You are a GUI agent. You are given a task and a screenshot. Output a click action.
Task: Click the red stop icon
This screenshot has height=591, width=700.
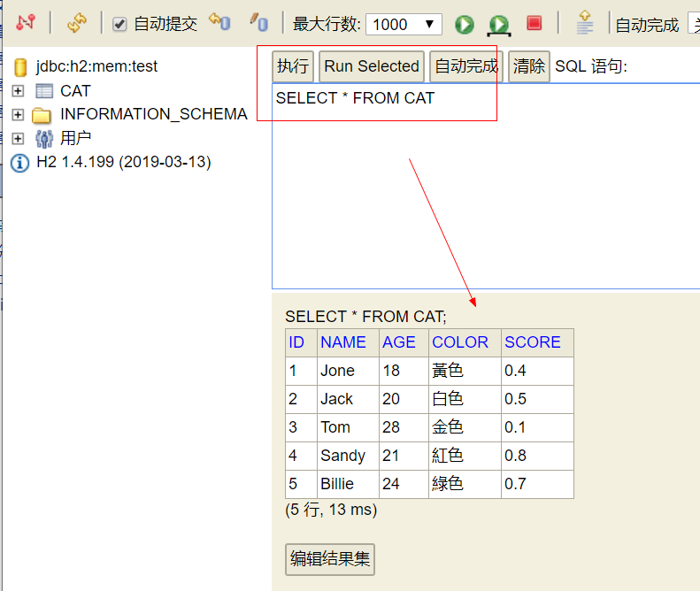(534, 23)
